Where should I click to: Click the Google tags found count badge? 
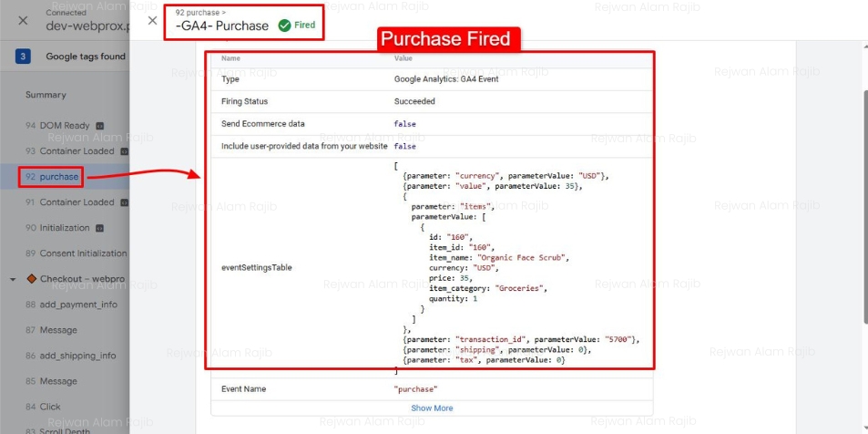(24, 57)
